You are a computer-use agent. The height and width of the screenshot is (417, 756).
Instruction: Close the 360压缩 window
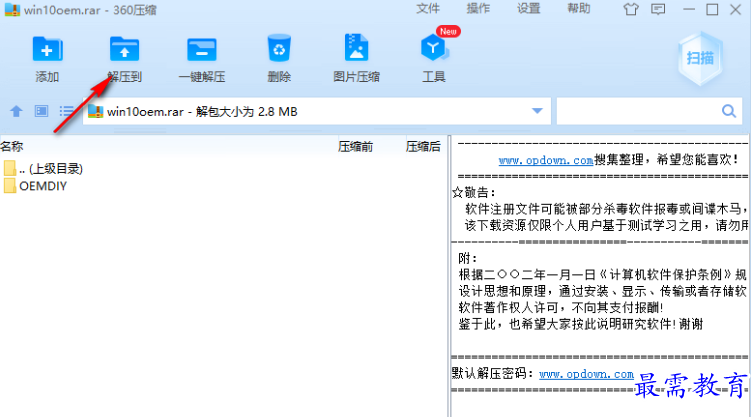pyautogui.click(x=735, y=9)
